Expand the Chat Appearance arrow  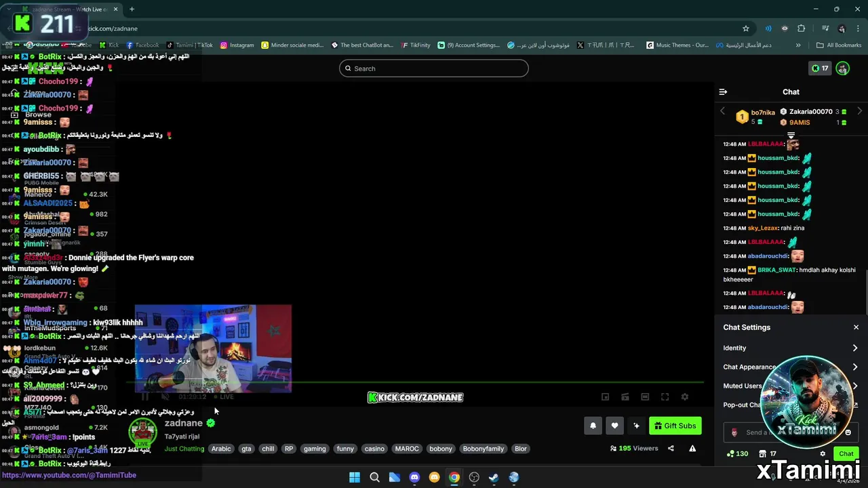855,367
